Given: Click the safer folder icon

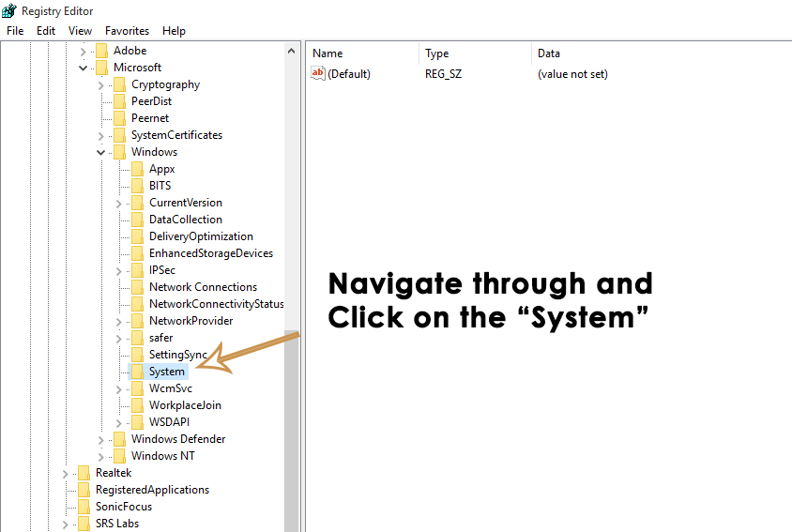Looking at the screenshot, I should coord(137,338).
